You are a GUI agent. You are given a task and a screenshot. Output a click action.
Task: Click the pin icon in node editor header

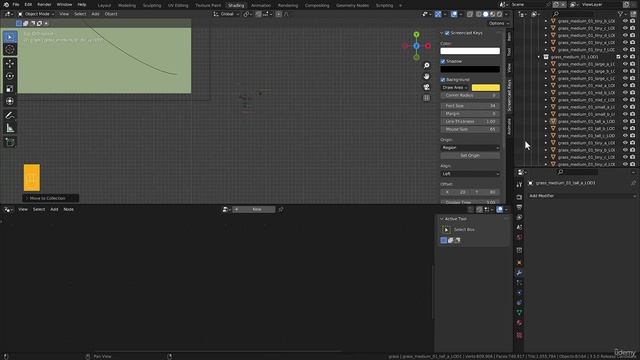click(x=281, y=209)
